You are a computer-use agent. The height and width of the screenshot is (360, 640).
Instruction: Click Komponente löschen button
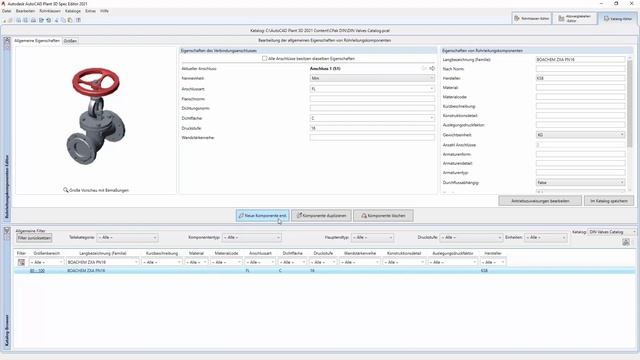click(x=383, y=216)
